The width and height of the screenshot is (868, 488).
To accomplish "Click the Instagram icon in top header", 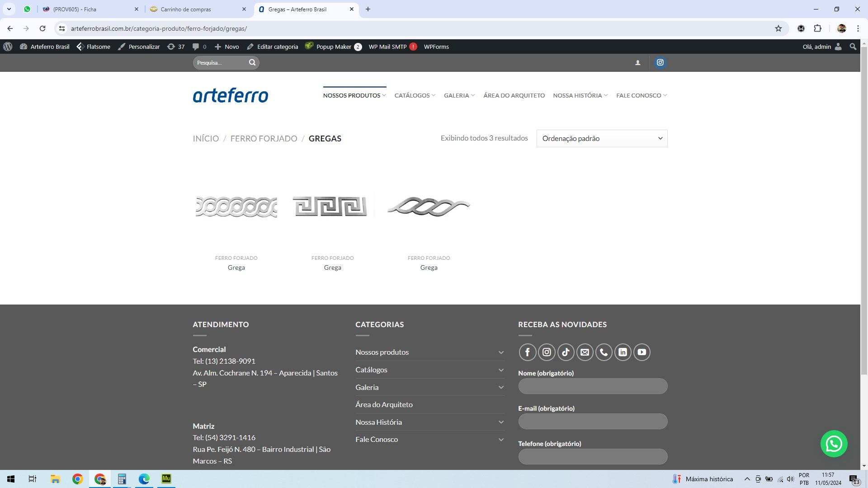I will pos(660,62).
